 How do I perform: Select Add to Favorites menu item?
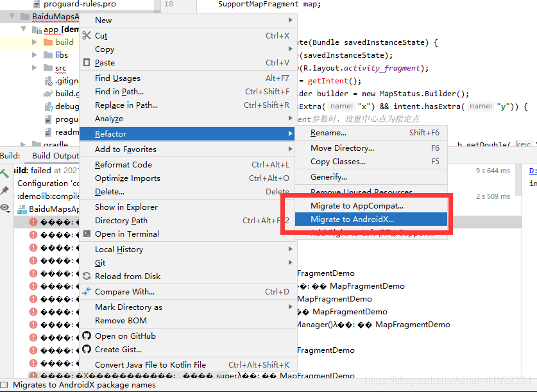(188, 149)
